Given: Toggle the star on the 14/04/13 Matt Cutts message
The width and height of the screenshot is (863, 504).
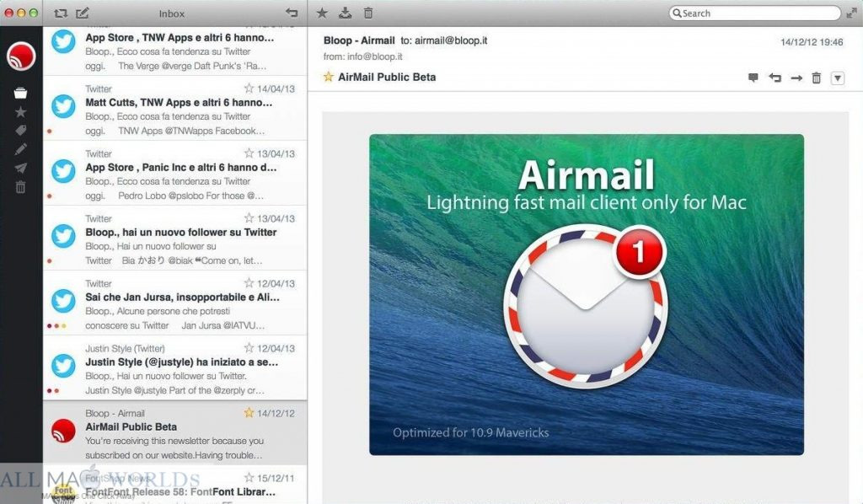Looking at the screenshot, I should (249, 88).
